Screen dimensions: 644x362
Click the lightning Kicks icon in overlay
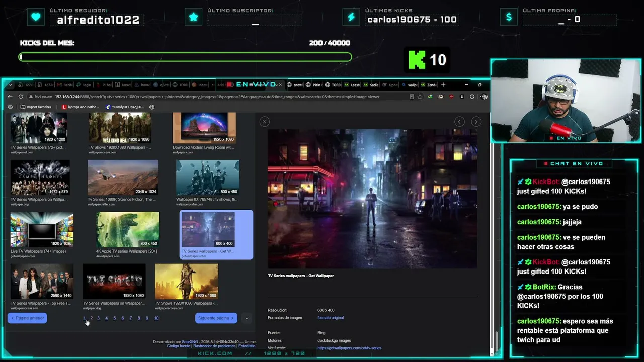pos(351,17)
